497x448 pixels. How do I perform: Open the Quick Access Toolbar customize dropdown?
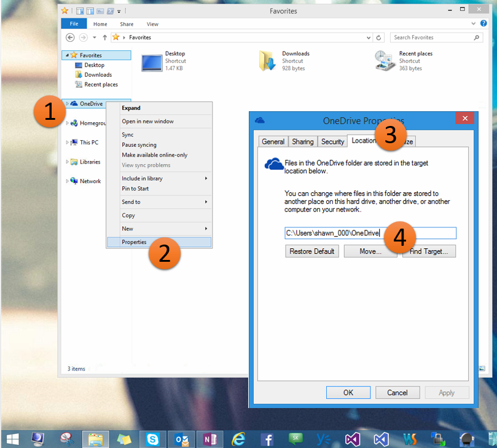(x=119, y=12)
